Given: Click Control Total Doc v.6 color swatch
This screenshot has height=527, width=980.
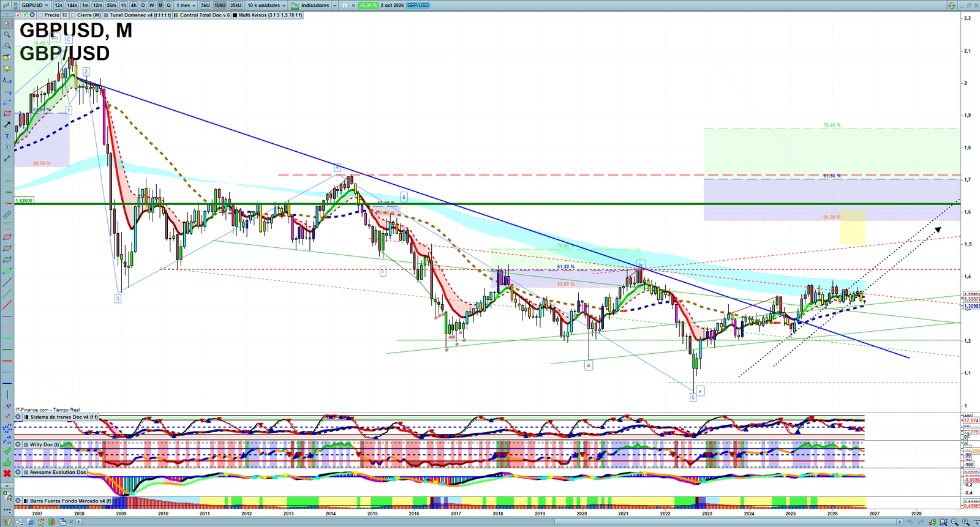Looking at the screenshot, I should [176, 15].
